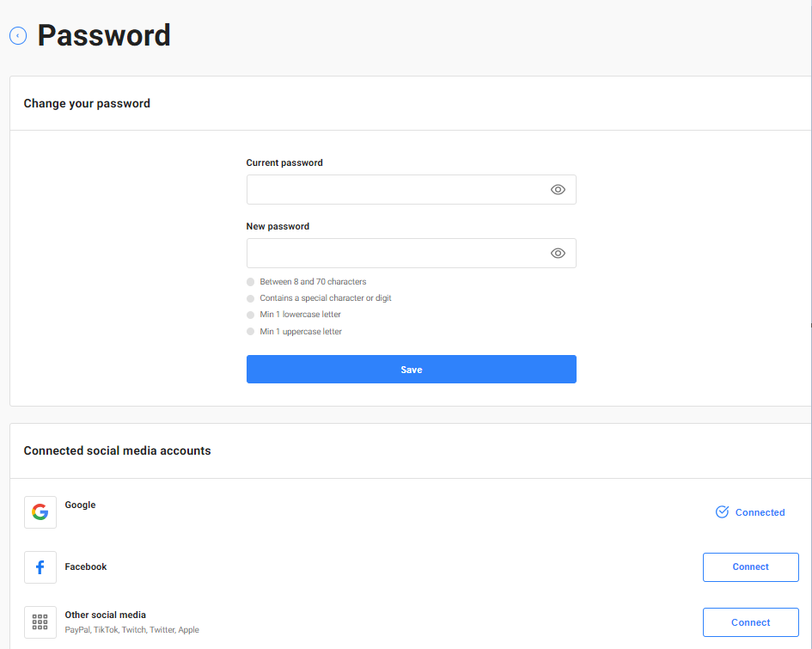Click the back arrow next to Password heading

tap(17, 34)
